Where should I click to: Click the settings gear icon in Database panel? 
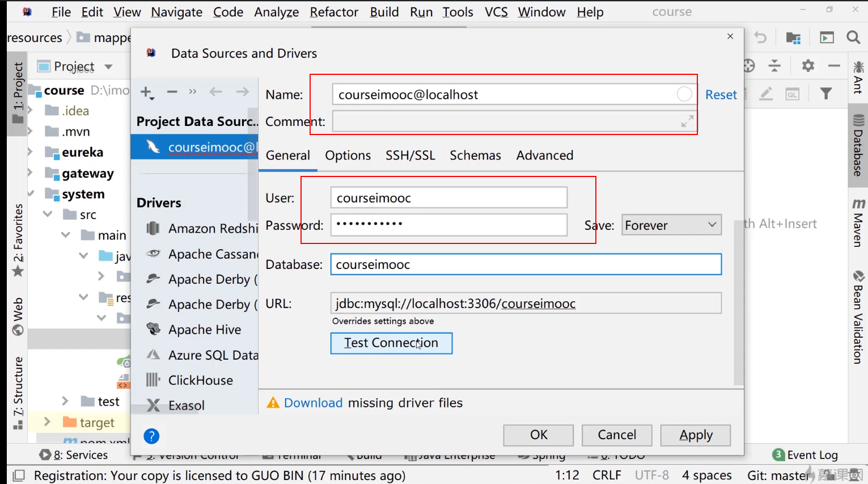coord(808,66)
